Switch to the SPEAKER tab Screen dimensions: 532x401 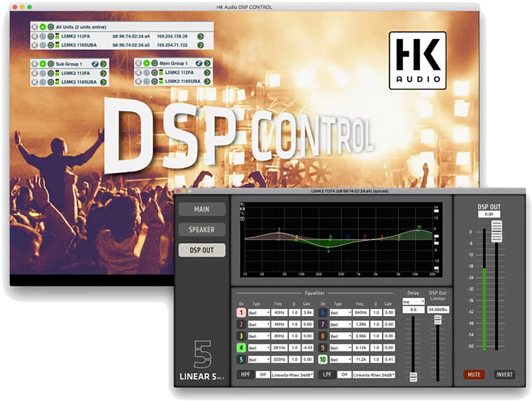click(x=202, y=230)
